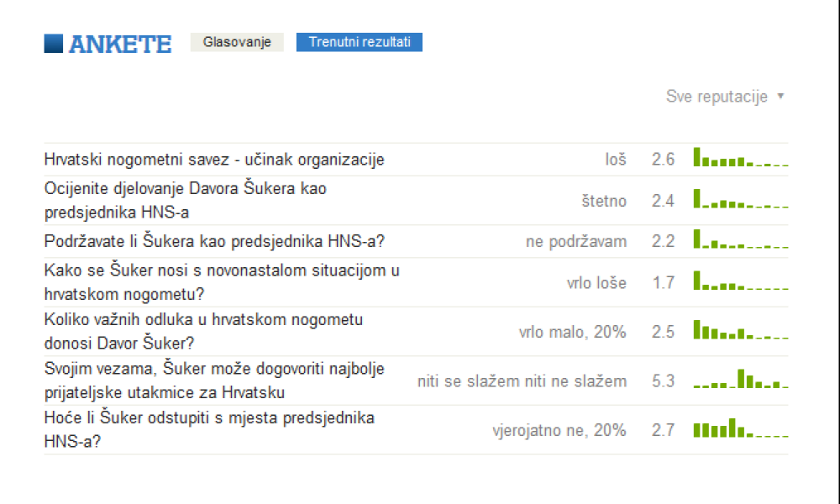Expand the Sve reputacije dropdown
Image resolution: width=840 pixels, height=504 pixels.
pos(725,97)
